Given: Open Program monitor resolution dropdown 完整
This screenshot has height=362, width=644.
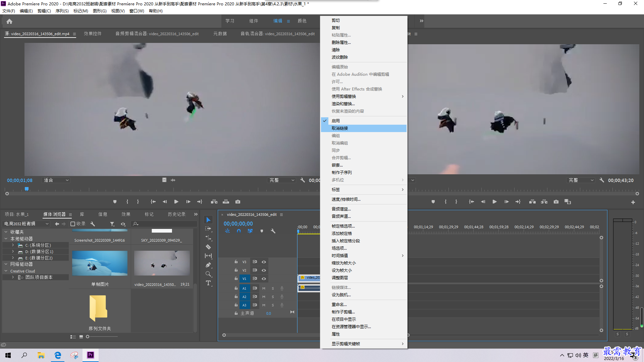Looking at the screenshot, I should click(x=581, y=180).
